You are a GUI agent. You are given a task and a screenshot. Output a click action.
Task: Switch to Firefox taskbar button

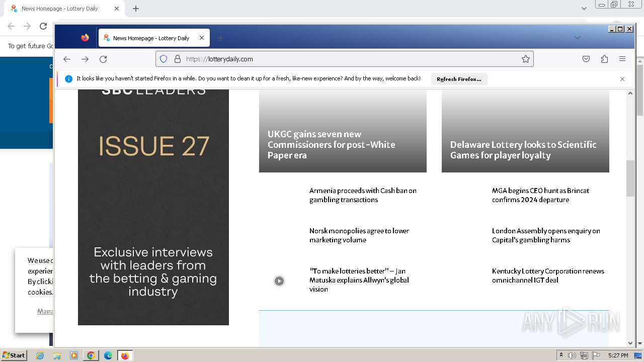click(125, 355)
